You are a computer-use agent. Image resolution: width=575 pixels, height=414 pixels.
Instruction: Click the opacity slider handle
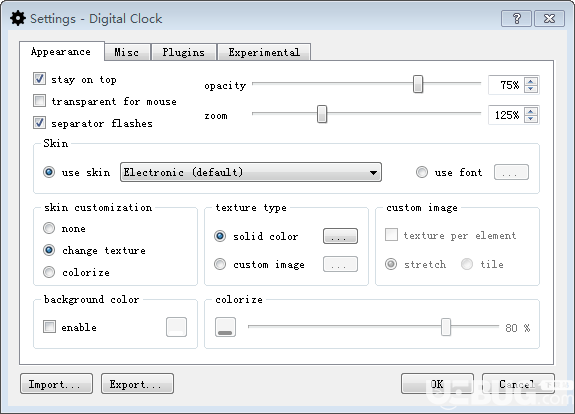418,84
